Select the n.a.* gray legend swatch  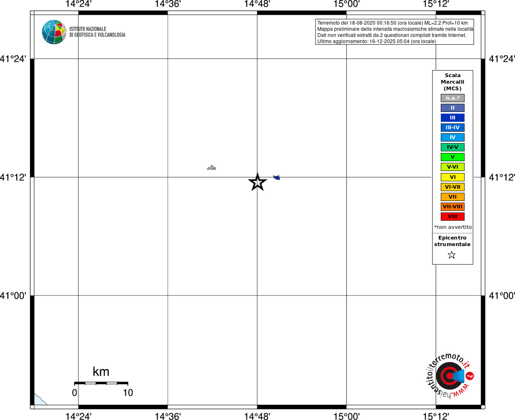pyautogui.click(x=453, y=98)
